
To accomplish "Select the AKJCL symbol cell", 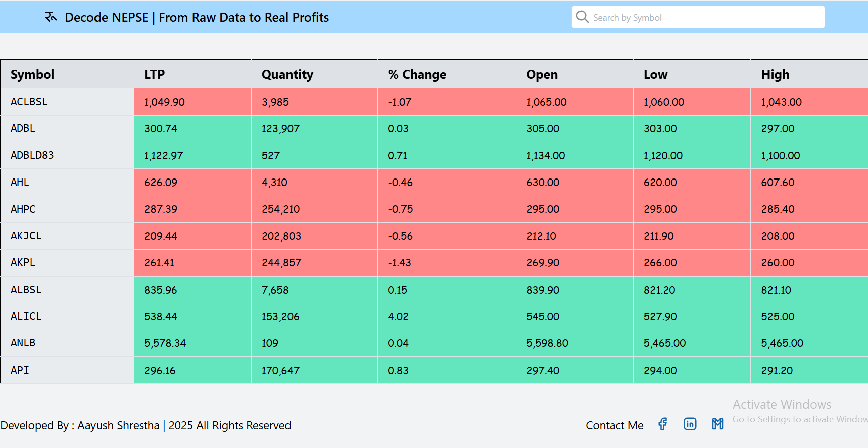I will (26, 236).
